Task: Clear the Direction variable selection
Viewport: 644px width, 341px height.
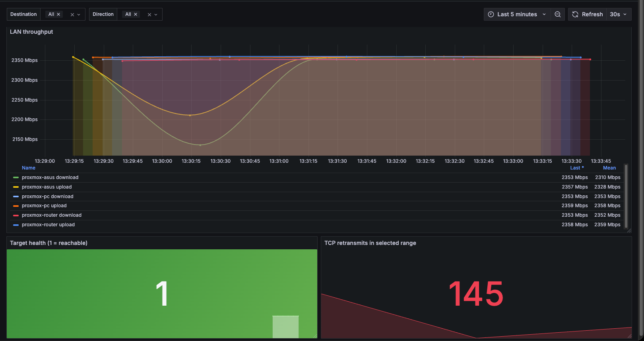Action: 149,15
